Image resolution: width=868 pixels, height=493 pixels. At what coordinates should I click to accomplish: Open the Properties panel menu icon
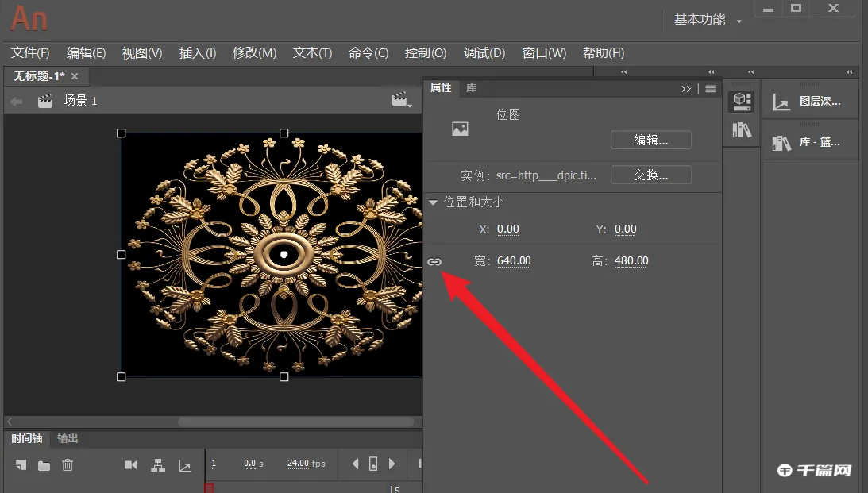709,88
